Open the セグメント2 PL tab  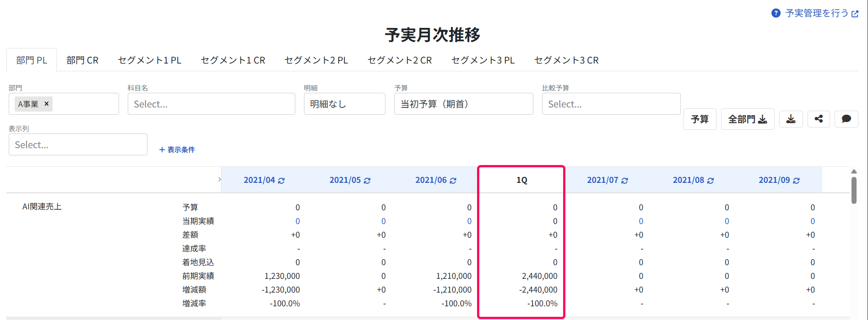point(316,60)
